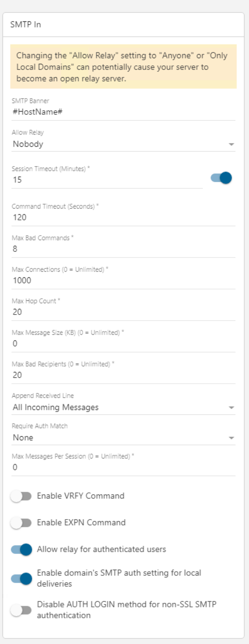Focus the Max Message Size field
This screenshot has height=644, width=249.
[x=123, y=344]
